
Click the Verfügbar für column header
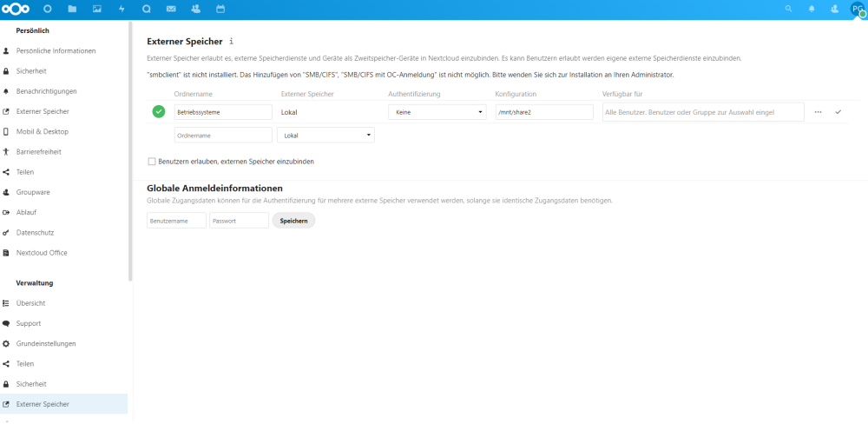click(x=622, y=94)
